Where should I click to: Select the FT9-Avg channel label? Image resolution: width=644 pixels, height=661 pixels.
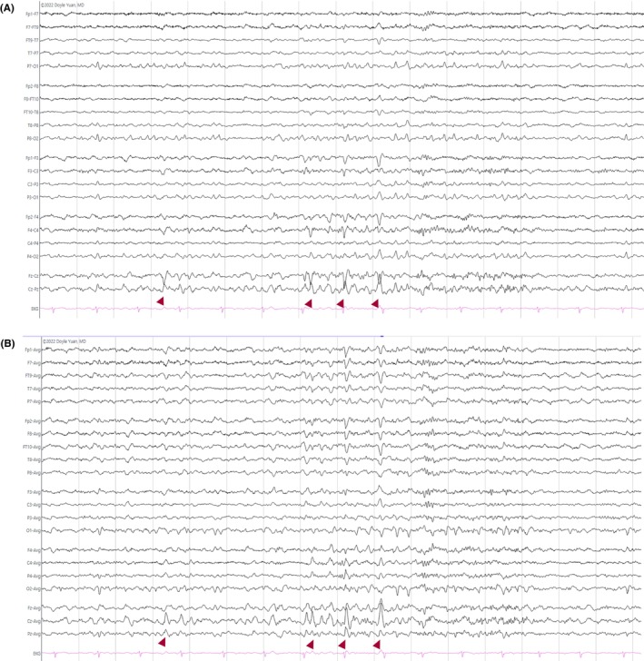pos(33,376)
